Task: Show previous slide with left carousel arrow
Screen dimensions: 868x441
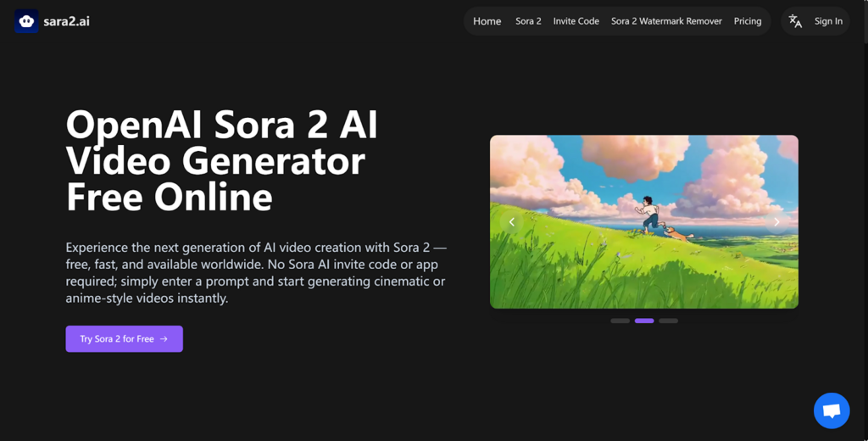Action: [x=512, y=222]
